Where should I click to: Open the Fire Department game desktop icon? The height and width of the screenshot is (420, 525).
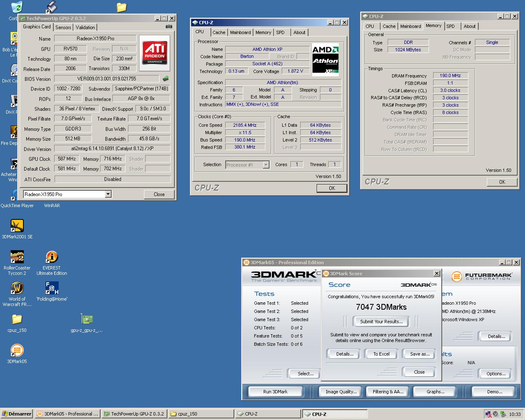click(x=14, y=132)
